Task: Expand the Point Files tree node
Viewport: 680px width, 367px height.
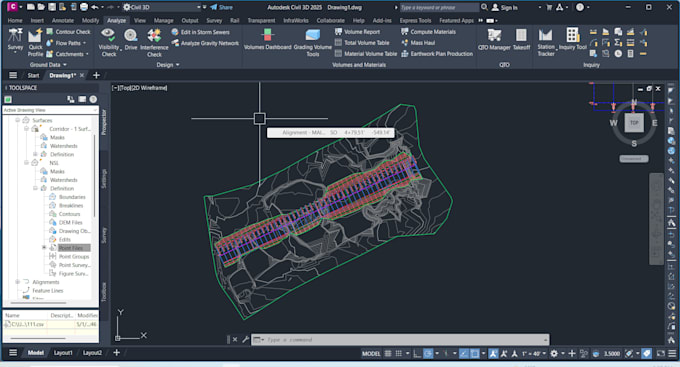Action: click(x=44, y=248)
